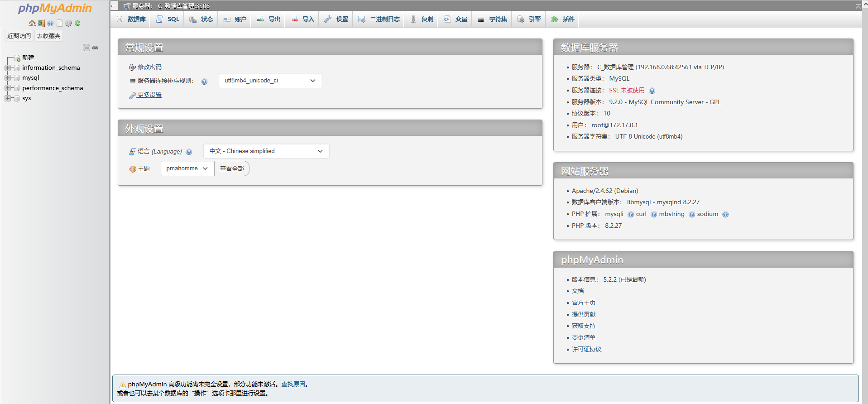Open the 设置 settings tab

(336, 19)
